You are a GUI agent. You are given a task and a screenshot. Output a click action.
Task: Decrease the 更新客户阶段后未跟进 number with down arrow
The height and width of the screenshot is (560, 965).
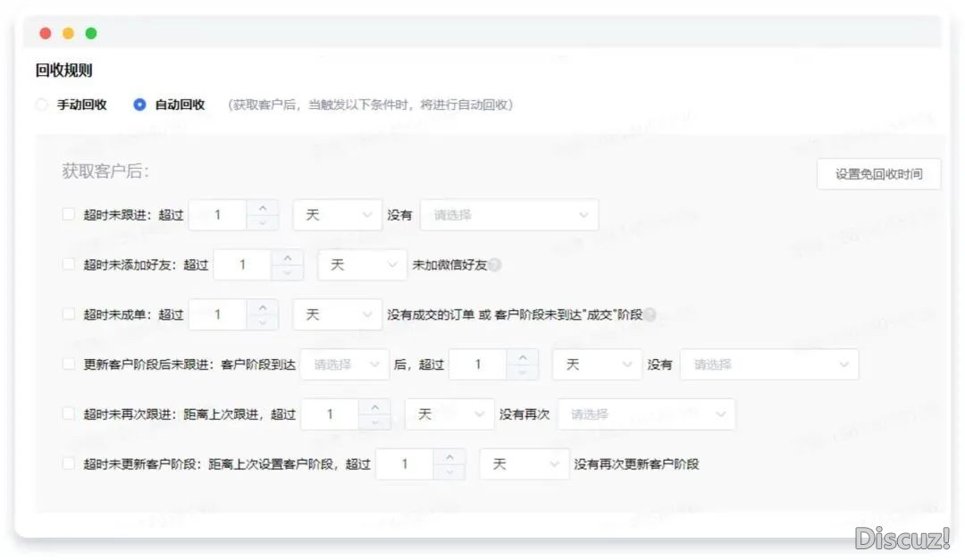(x=523, y=372)
